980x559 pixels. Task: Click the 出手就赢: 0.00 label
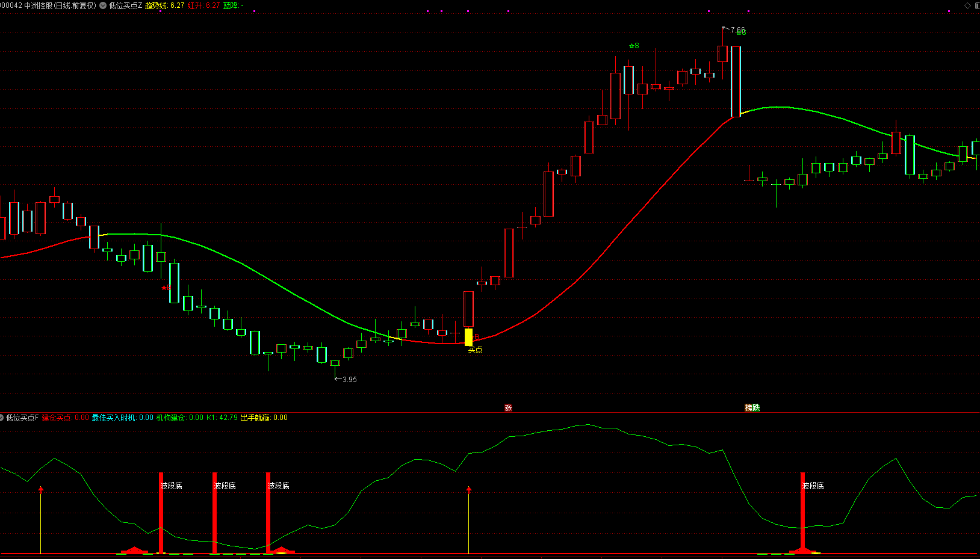point(264,418)
